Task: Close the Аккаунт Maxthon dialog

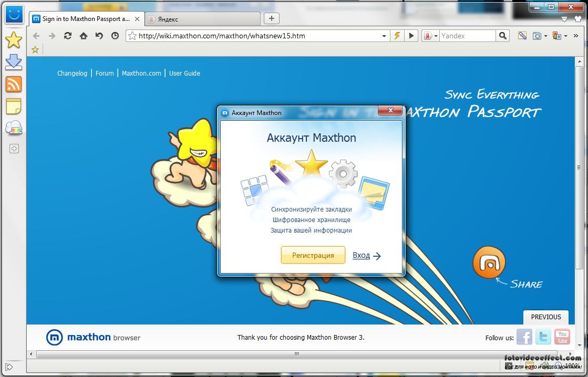Action: tap(390, 110)
